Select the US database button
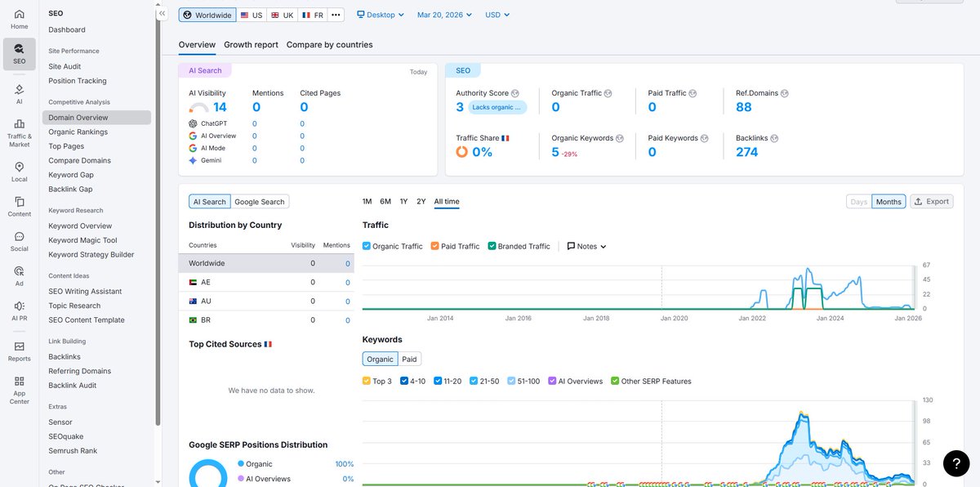 252,15
